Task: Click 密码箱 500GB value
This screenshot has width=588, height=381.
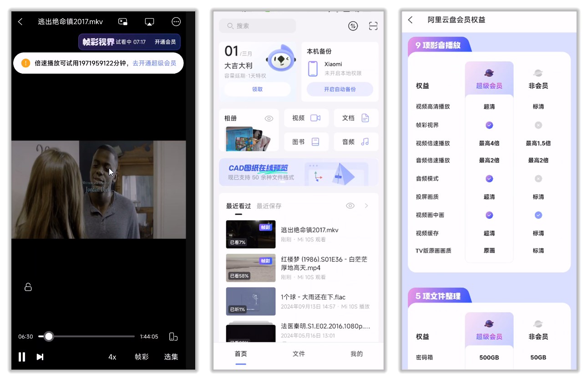Action: tap(489, 357)
